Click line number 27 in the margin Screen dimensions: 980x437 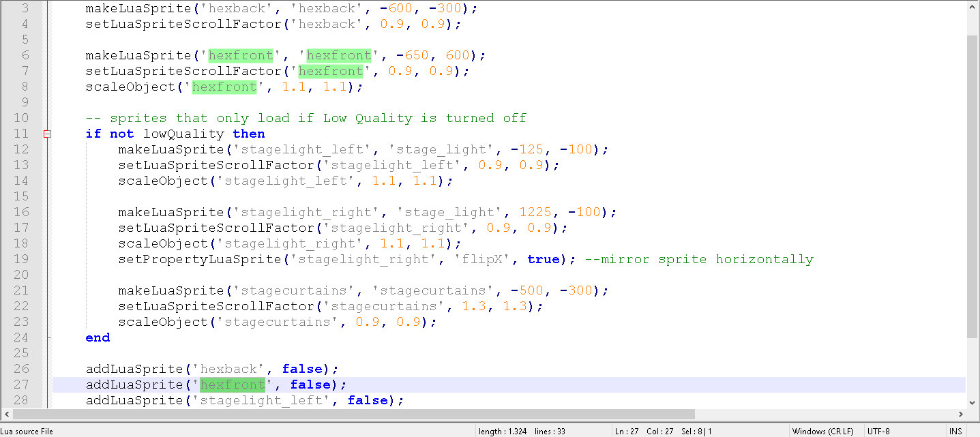(x=21, y=385)
